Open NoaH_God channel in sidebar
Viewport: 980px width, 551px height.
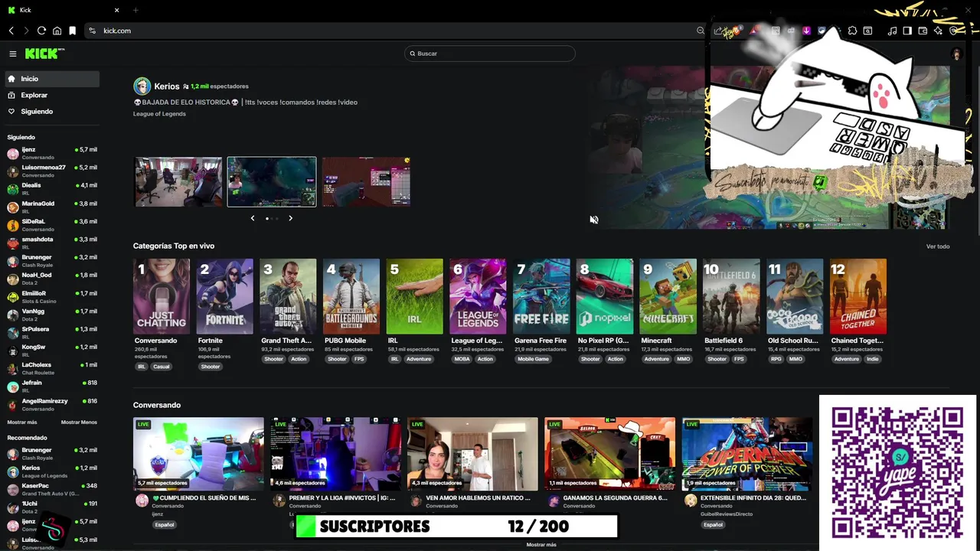click(52, 279)
